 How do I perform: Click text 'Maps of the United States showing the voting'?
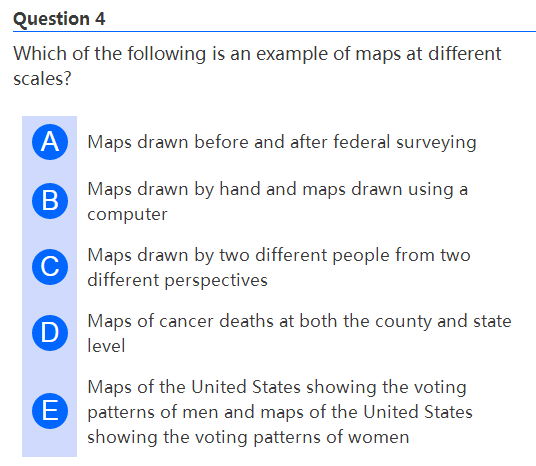[x=277, y=387]
